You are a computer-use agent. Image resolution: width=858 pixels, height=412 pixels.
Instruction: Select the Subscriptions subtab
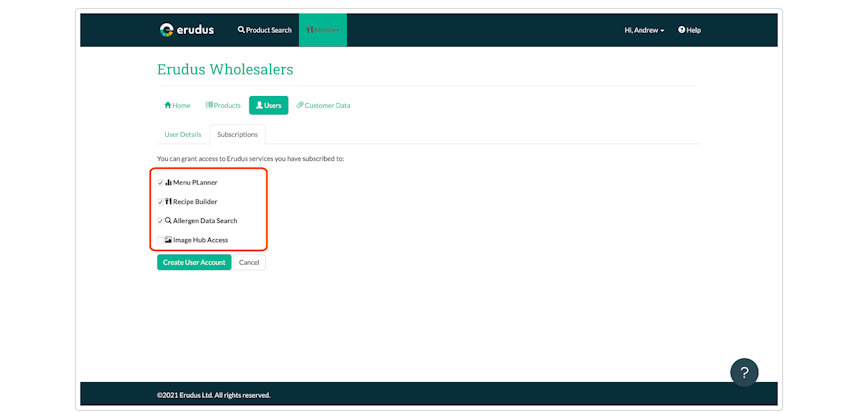[237, 134]
